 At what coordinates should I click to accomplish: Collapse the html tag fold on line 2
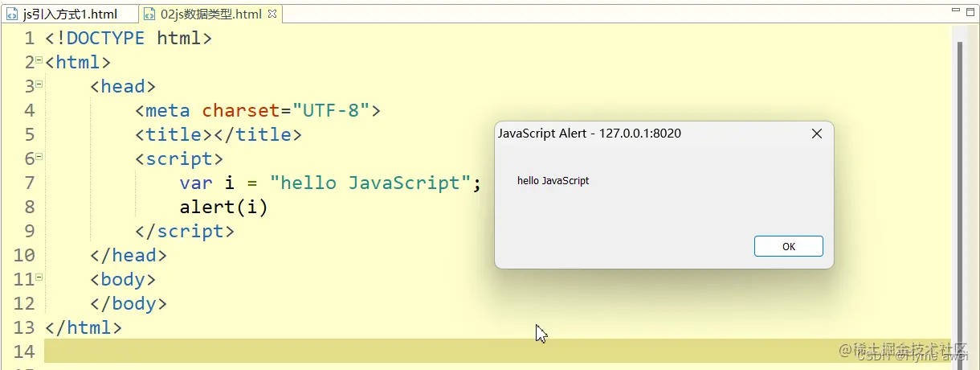coord(39,60)
